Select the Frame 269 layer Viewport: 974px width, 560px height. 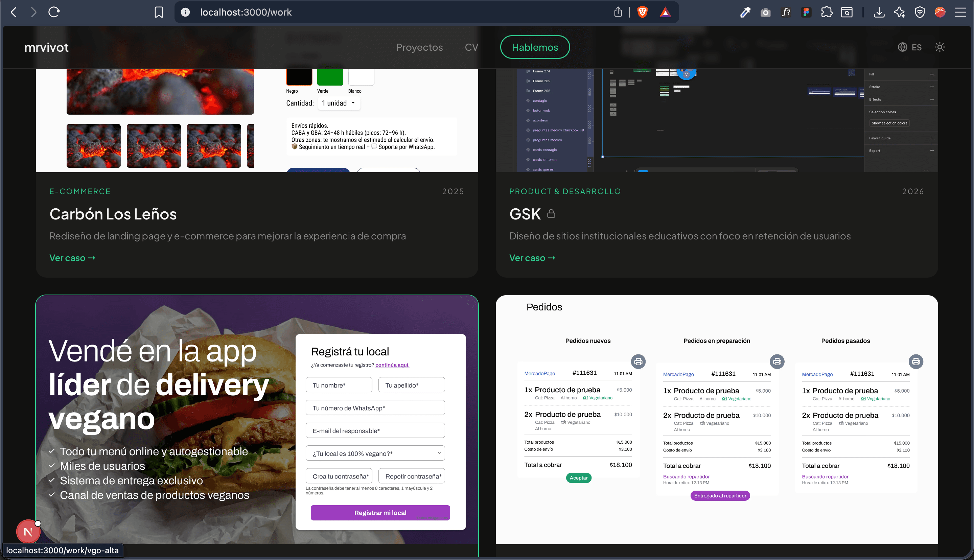click(541, 81)
